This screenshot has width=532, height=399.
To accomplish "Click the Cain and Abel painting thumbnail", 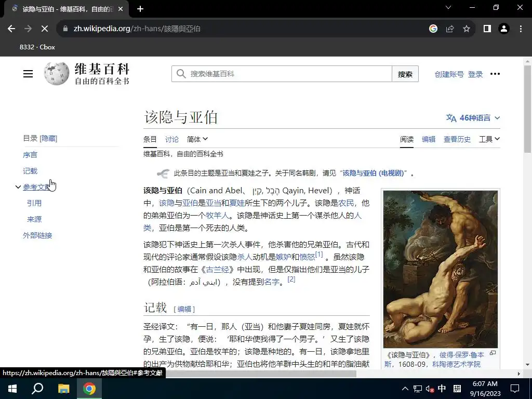I will coord(441,269).
